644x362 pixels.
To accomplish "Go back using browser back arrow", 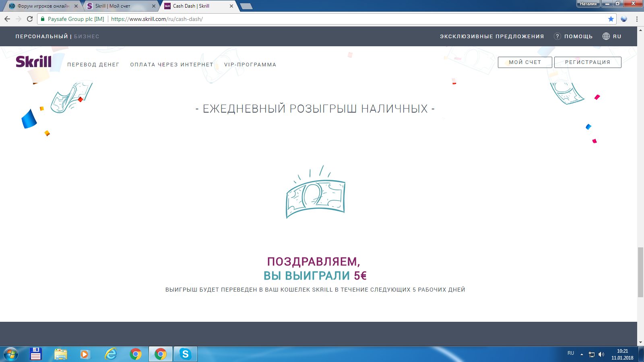I will 7,19.
